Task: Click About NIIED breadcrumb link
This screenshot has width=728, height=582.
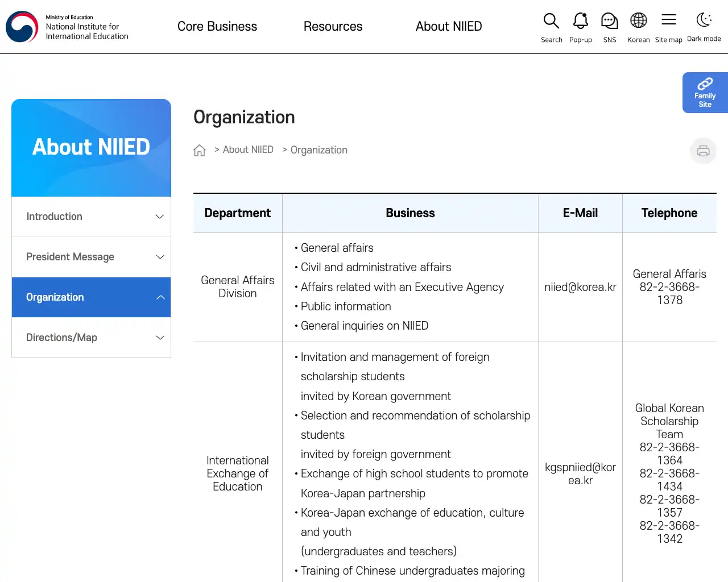Action: [248, 149]
